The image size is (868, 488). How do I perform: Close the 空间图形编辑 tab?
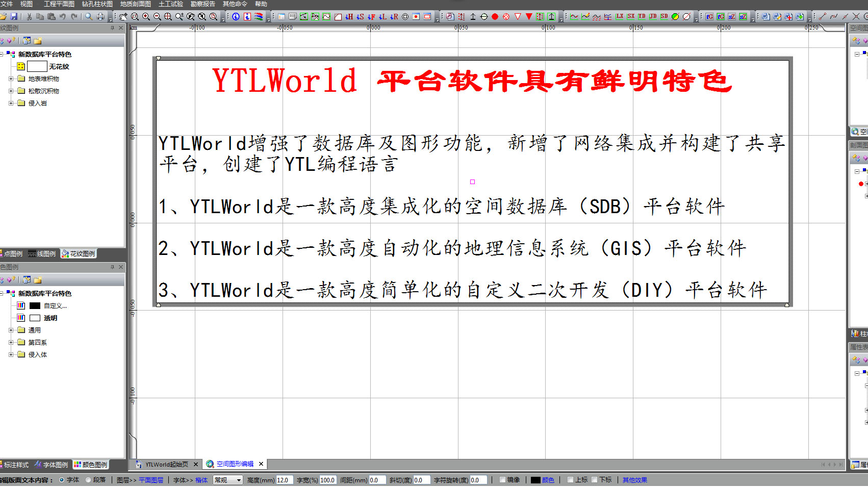[x=261, y=464]
